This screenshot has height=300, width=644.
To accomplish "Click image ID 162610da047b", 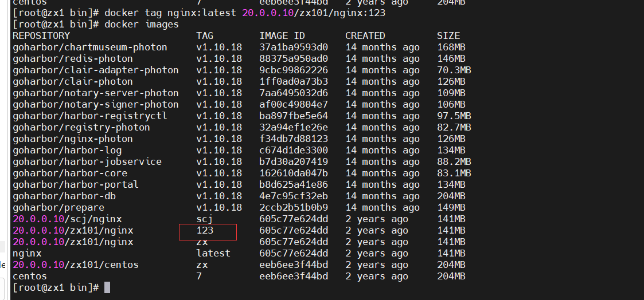I will (294, 173).
